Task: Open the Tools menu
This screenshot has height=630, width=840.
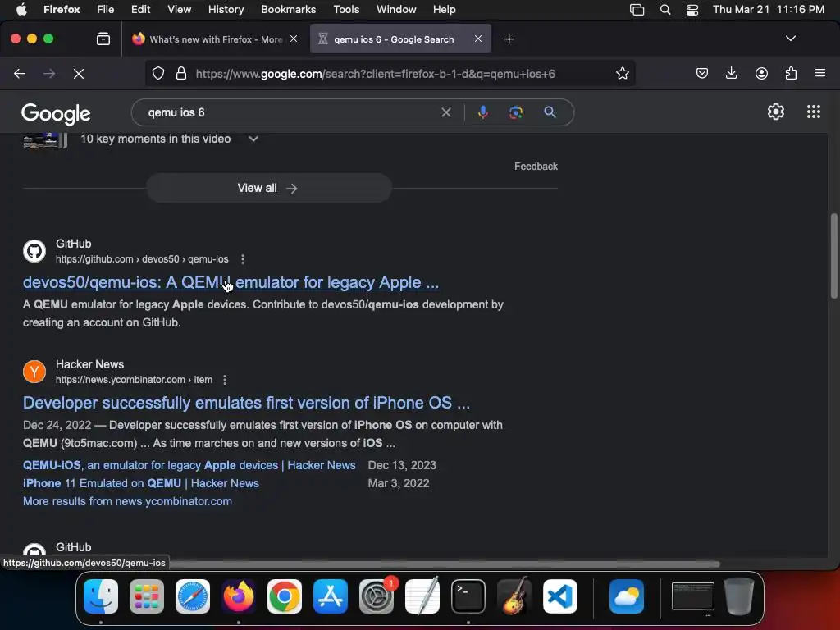Action: point(346,10)
